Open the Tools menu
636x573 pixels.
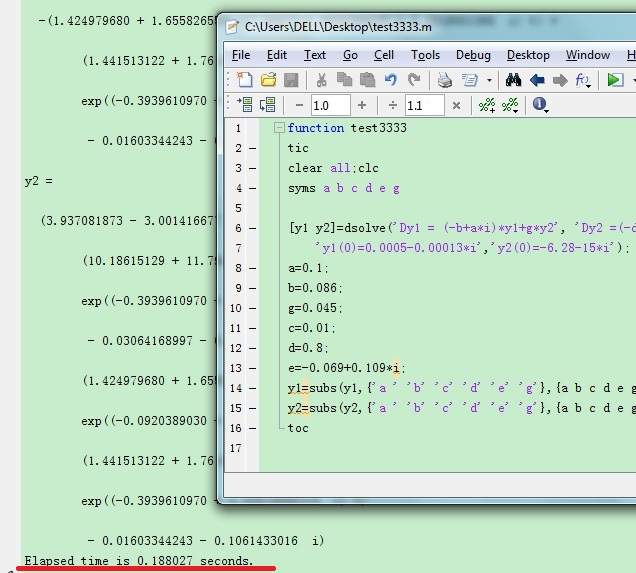425,55
